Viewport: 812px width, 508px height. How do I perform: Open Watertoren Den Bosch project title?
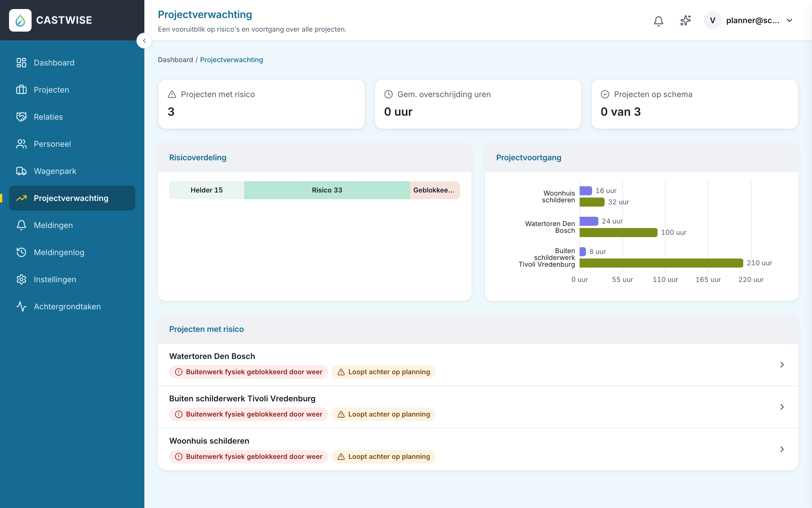pyautogui.click(x=212, y=356)
